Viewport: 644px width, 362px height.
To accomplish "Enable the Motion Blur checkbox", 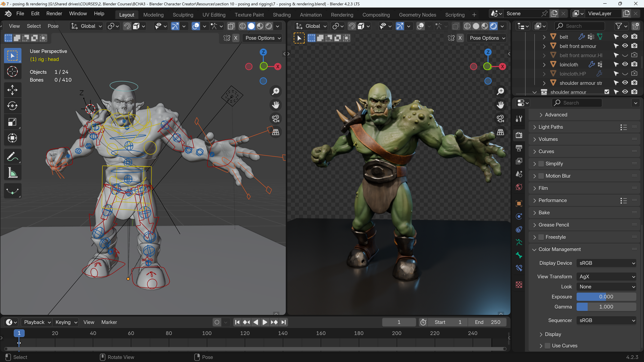I will pos(541,176).
